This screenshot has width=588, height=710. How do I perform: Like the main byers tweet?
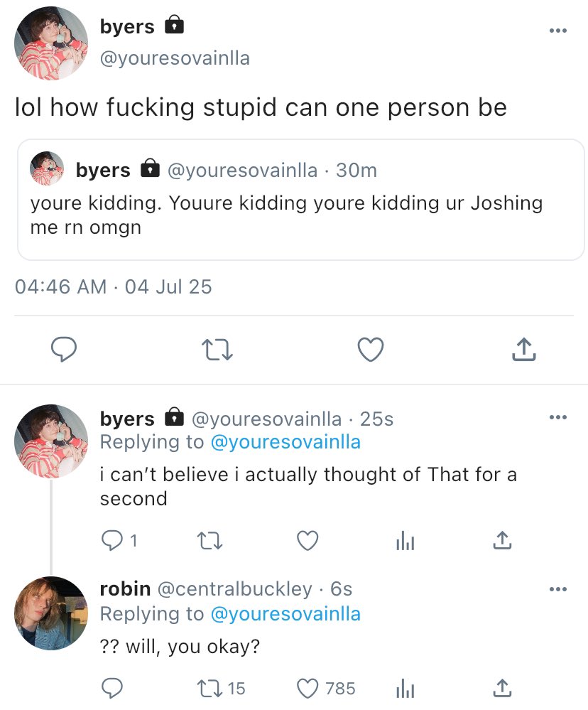pos(370,349)
